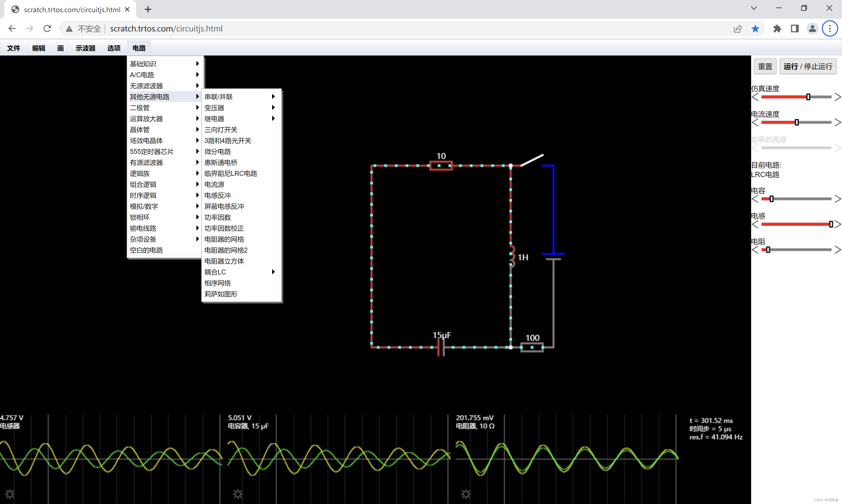The height and width of the screenshot is (504, 842).
Task: Select 临界阻尼LRC电路 entry
Action: 240,174
